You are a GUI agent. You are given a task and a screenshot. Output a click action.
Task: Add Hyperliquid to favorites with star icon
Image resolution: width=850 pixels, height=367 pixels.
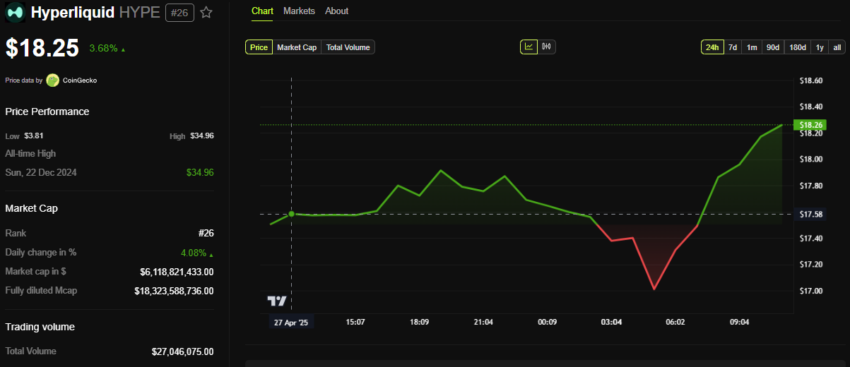coord(206,12)
